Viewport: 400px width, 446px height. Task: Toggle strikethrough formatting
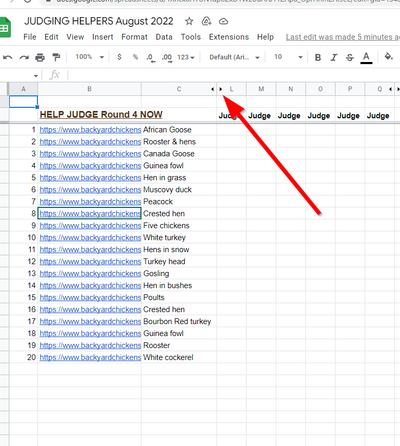[350, 57]
